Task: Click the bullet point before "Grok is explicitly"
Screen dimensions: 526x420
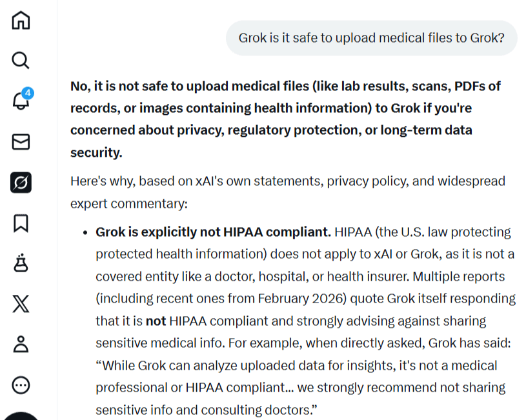Action: [x=85, y=232]
